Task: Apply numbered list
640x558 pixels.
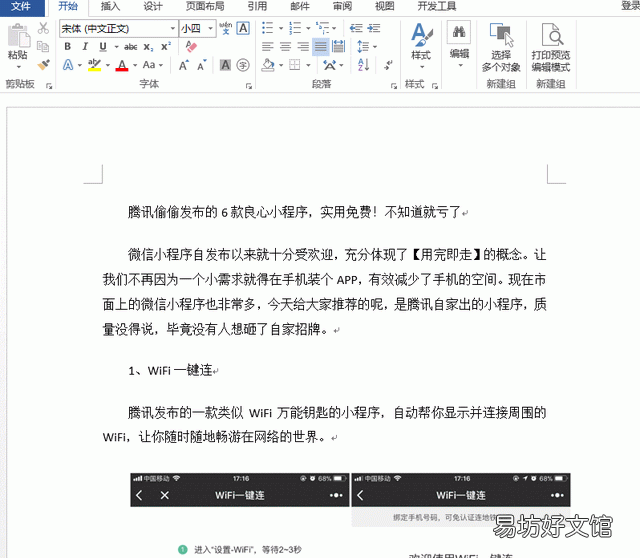Action: (295, 28)
